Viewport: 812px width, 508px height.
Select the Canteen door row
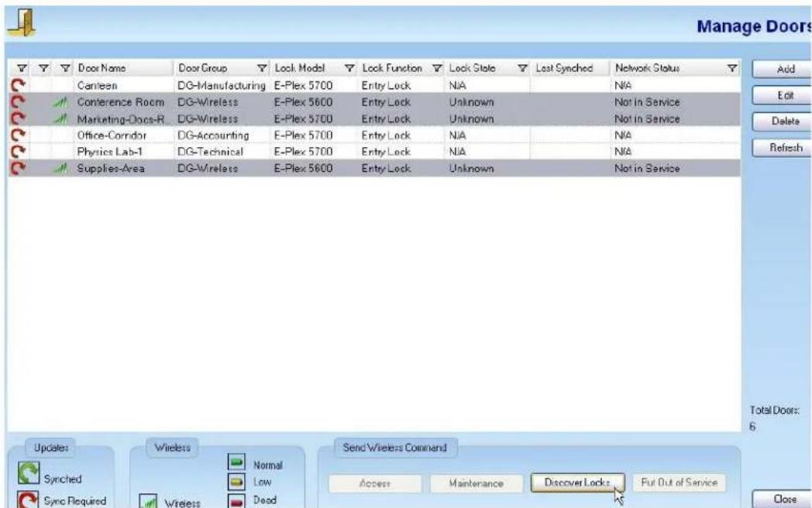coord(374,85)
